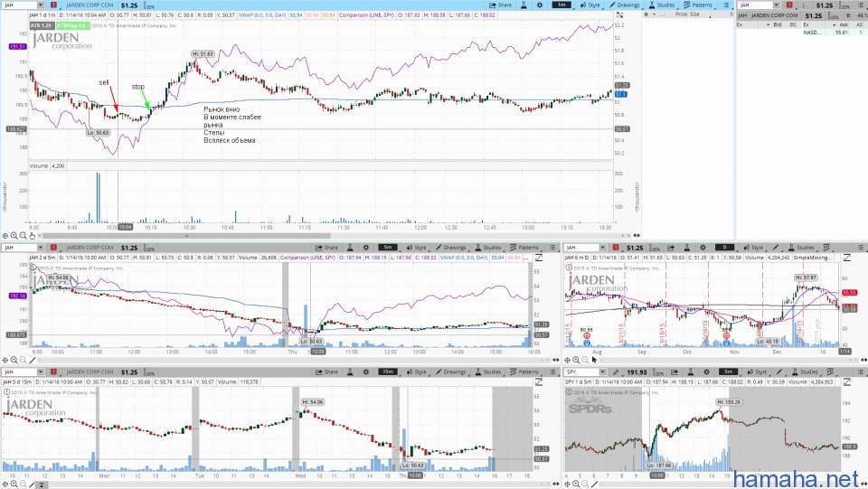The image size is (868, 489).
Task: Click the flask icon on the JAH 5m chart
Action: tap(350, 248)
